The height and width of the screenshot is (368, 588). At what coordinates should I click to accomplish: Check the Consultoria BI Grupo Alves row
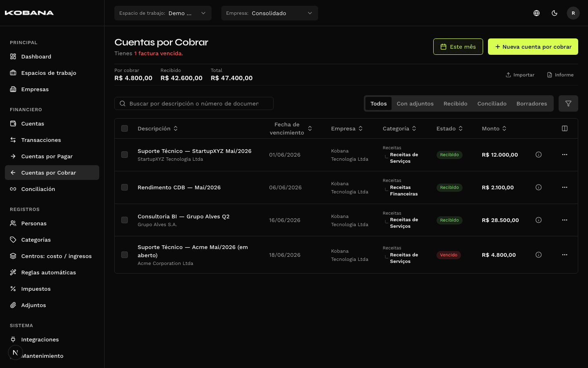click(x=125, y=220)
